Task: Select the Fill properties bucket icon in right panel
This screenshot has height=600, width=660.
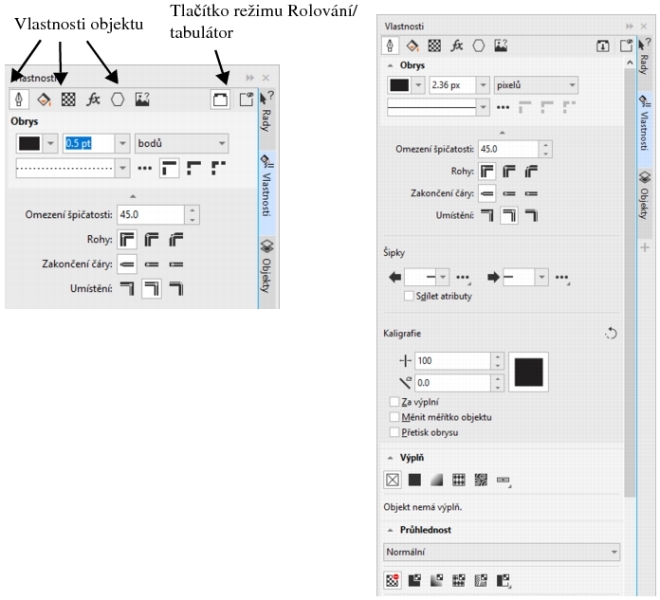Action: [411, 46]
